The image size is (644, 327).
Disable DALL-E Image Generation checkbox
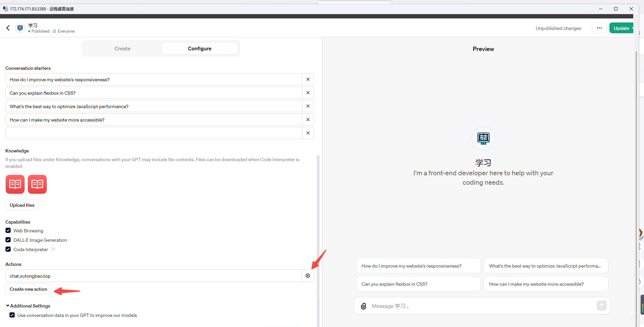8,240
